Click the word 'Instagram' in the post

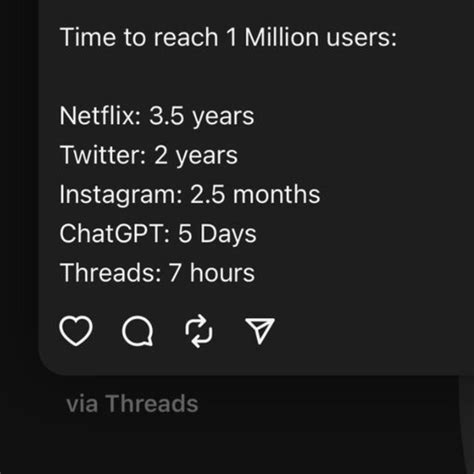tap(118, 196)
